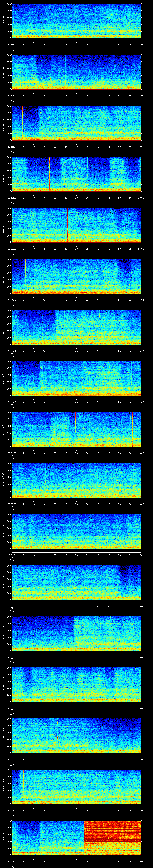Viewport: 153px width, 868px height.
Task: Click the 20:18:00 start time label
Action: pyautogui.click(x=12, y=147)
